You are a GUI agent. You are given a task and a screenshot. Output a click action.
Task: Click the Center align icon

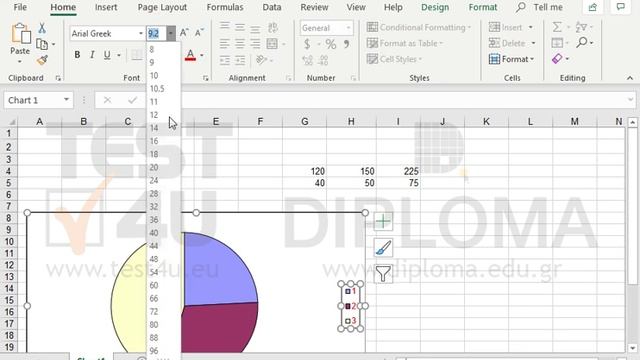(x=240, y=44)
